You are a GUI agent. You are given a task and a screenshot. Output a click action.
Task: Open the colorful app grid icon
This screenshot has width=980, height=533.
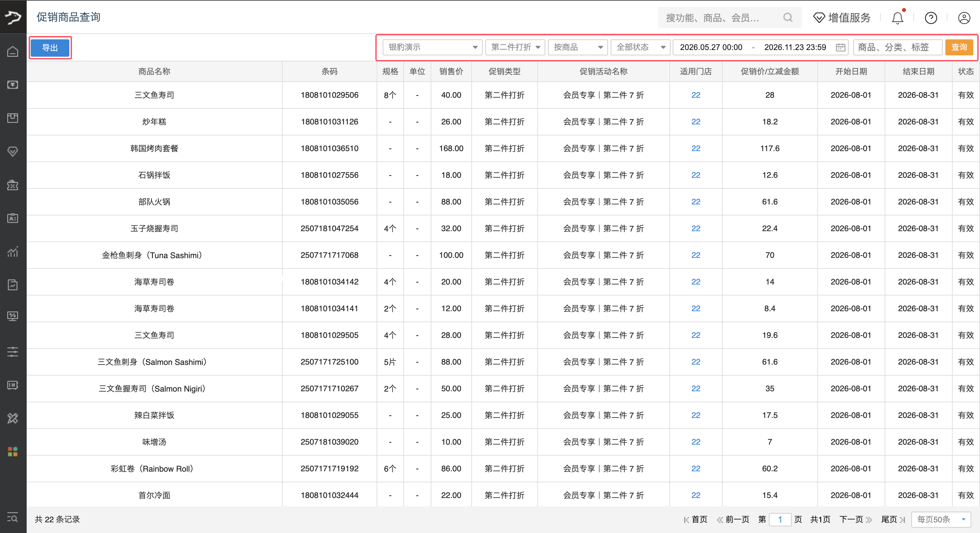click(13, 452)
